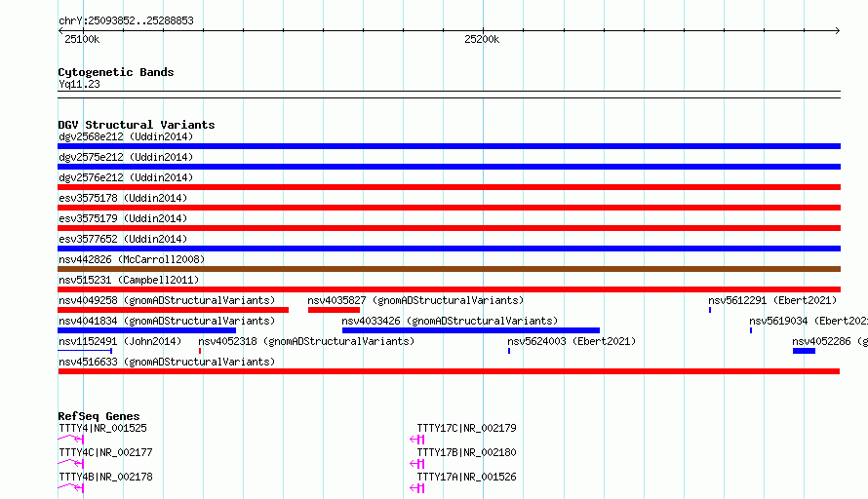Click the TTTY17C|NR_002179 gene label
Image resolution: width=868 pixels, height=499 pixels.
click(466, 428)
